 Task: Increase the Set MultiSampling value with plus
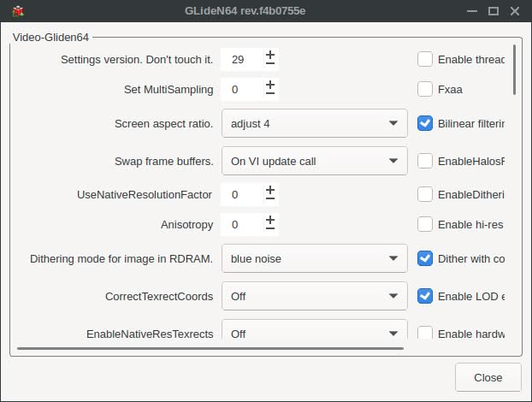[270, 85]
